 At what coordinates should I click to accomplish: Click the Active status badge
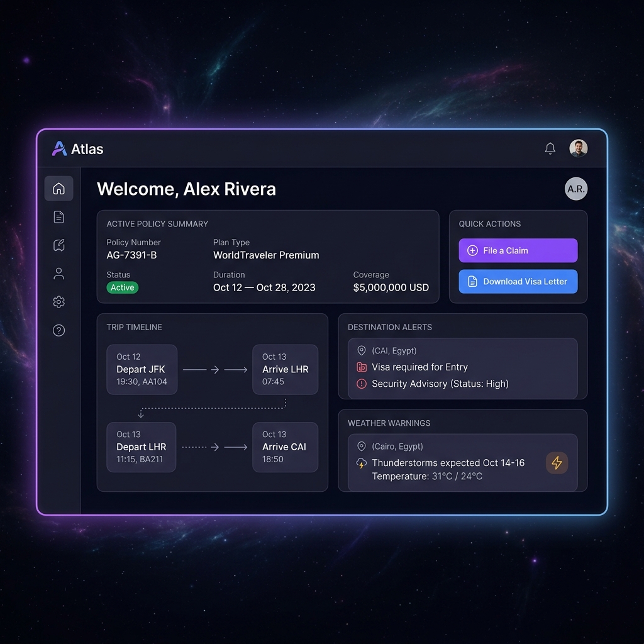pyautogui.click(x=123, y=287)
